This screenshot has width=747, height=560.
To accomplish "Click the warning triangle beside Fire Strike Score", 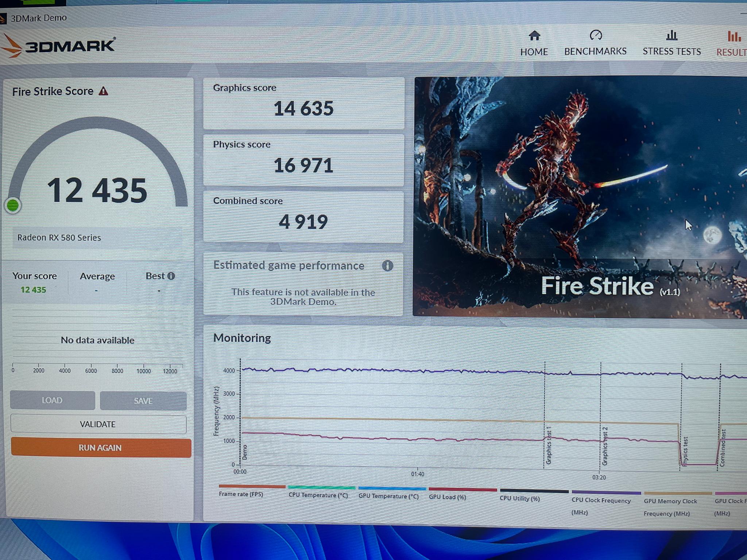I will (x=104, y=91).
